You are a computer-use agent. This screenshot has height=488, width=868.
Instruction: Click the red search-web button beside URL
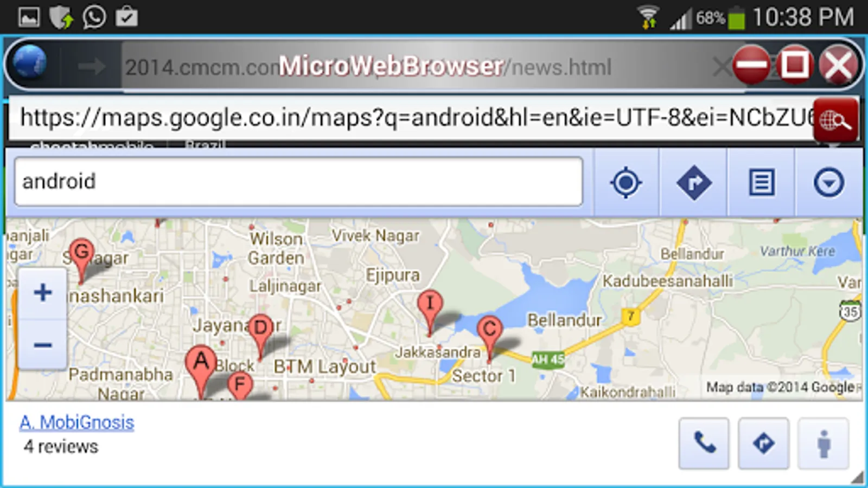[835, 120]
